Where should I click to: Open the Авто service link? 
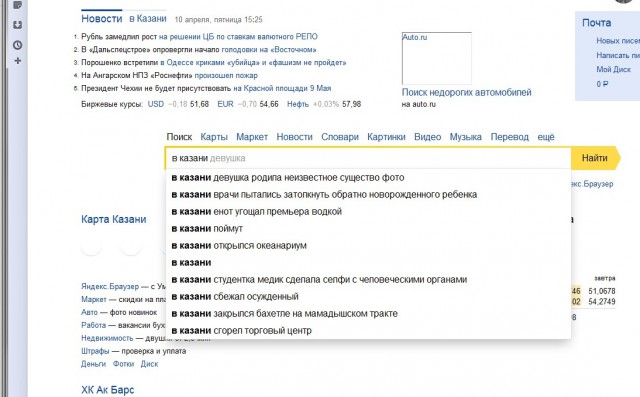coord(89,313)
